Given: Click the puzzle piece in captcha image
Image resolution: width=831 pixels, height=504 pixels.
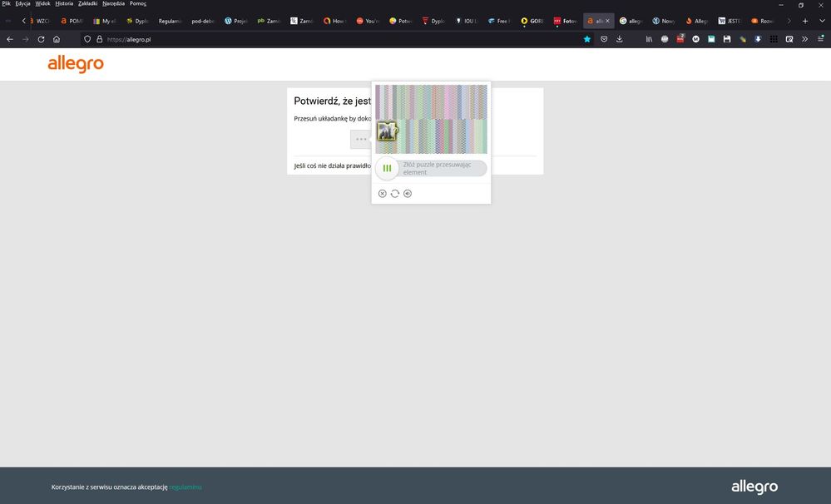Looking at the screenshot, I should click(387, 131).
